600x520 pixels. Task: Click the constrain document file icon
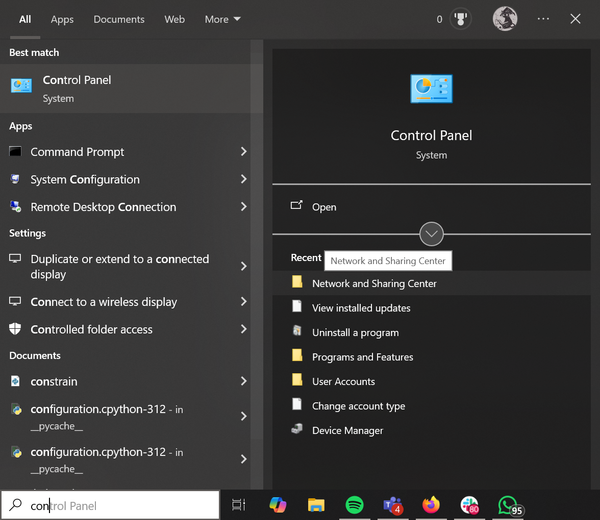pos(15,381)
